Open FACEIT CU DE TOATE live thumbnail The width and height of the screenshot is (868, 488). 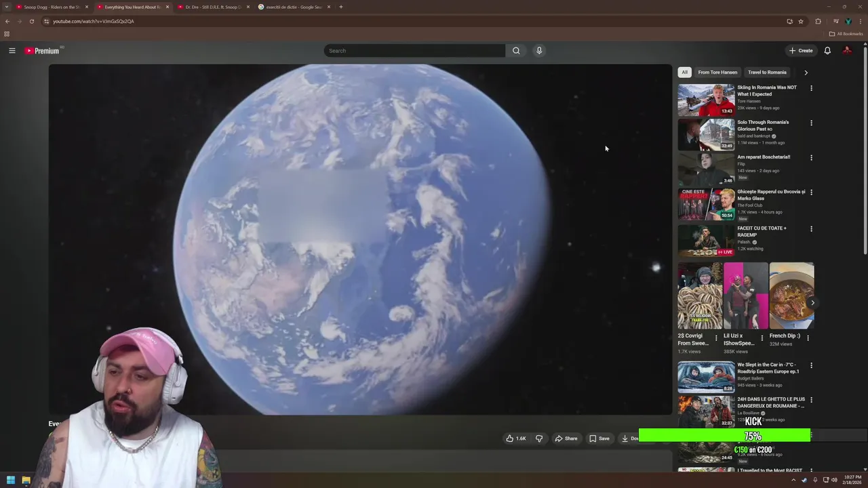pyautogui.click(x=706, y=241)
